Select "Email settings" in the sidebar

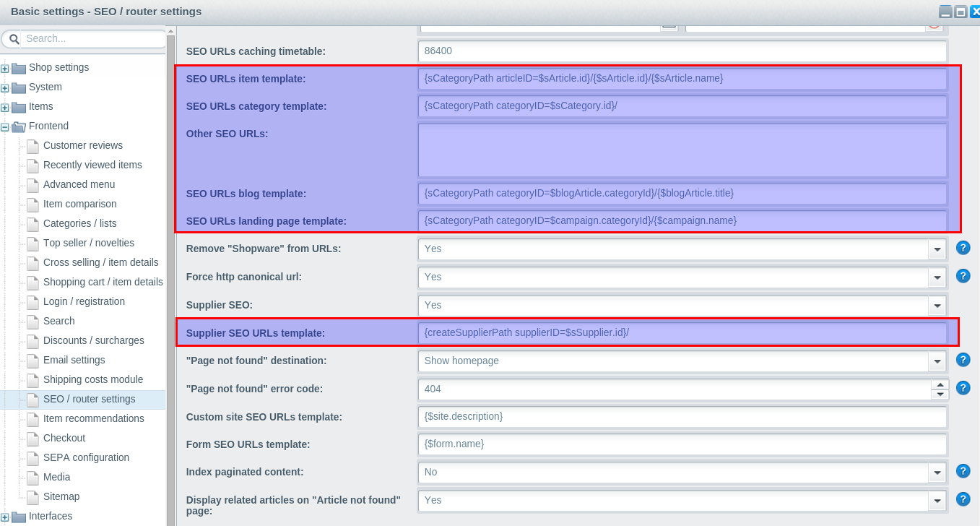(75, 360)
